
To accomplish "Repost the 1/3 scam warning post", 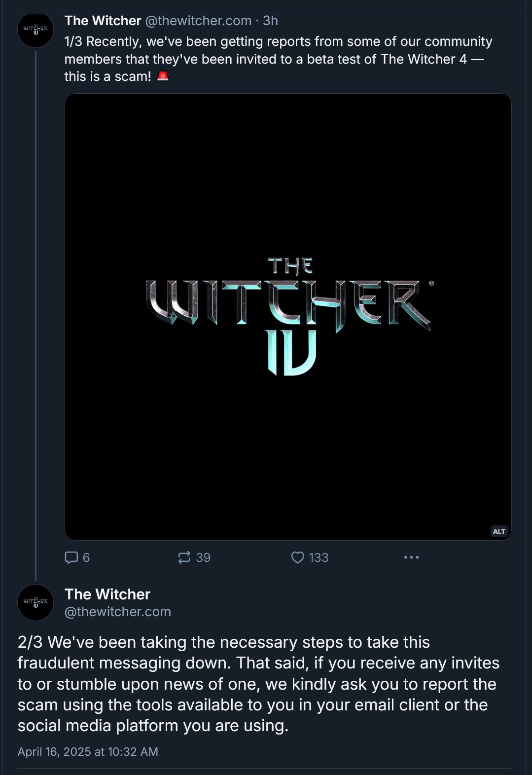I will click(184, 557).
